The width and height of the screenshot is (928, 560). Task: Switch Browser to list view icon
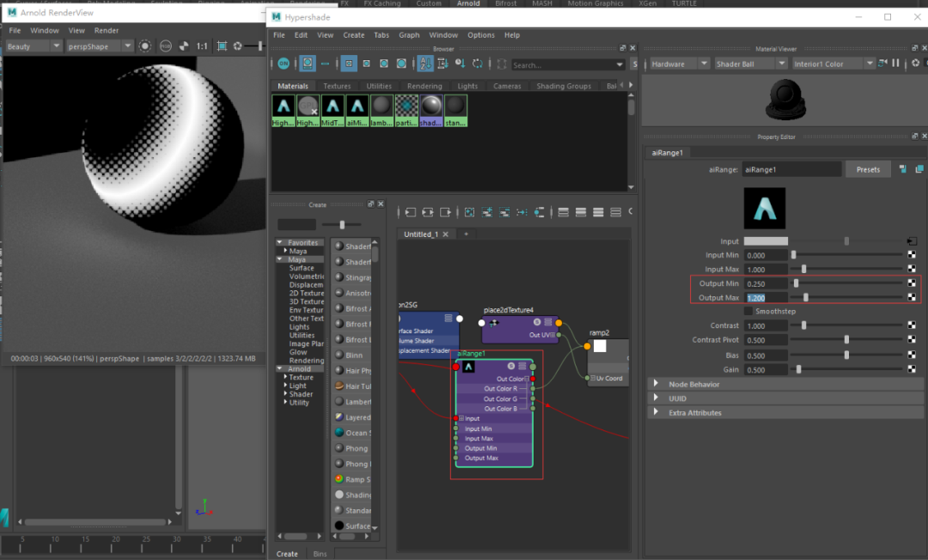(x=325, y=64)
